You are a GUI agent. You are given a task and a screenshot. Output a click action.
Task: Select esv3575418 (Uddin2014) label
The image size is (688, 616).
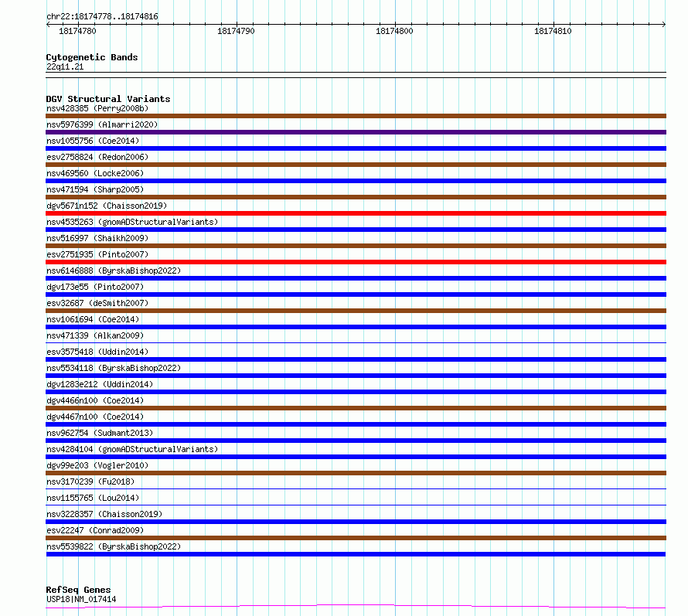point(97,352)
